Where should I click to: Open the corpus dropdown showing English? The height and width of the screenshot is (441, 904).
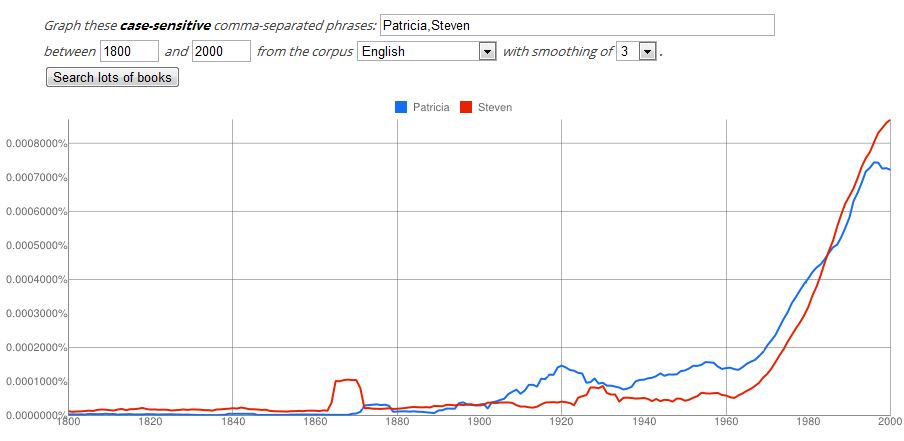click(x=427, y=51)
